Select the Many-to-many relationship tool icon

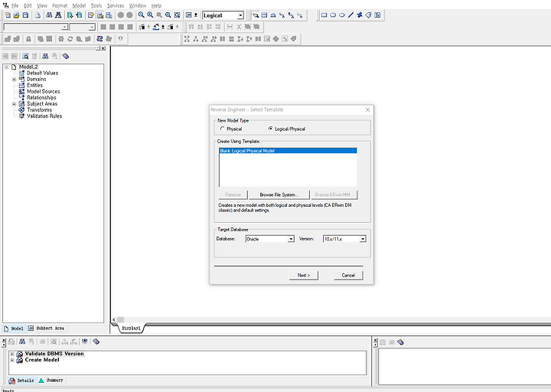(291, 15)
